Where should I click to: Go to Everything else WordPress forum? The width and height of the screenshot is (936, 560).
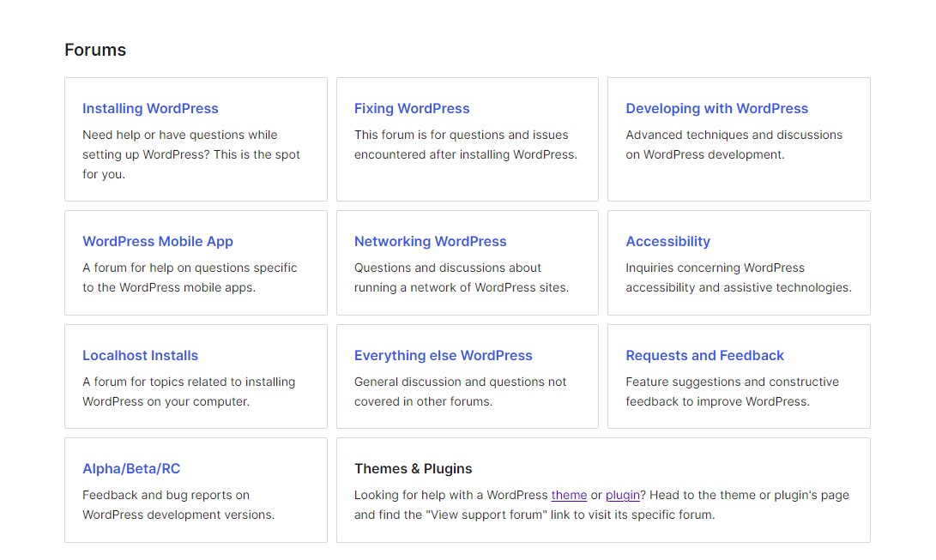point(443,355)
